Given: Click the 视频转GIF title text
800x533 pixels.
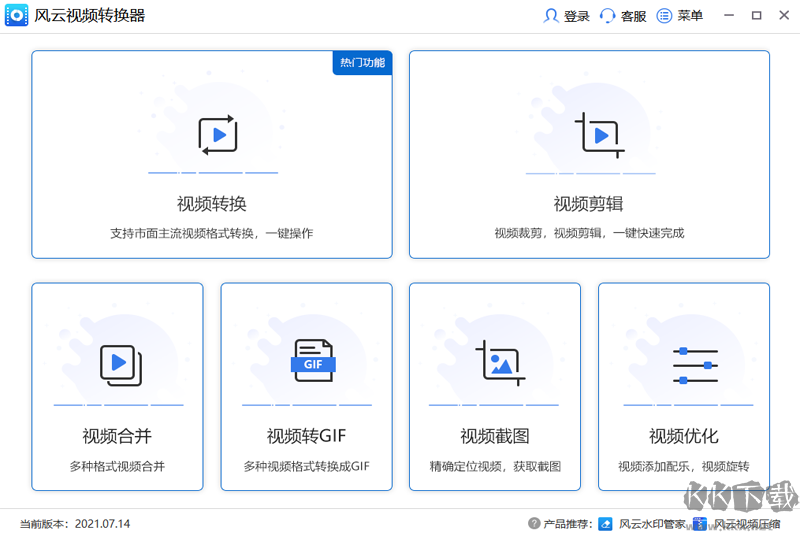Looking at the screenshot, I should coord(306,436).
